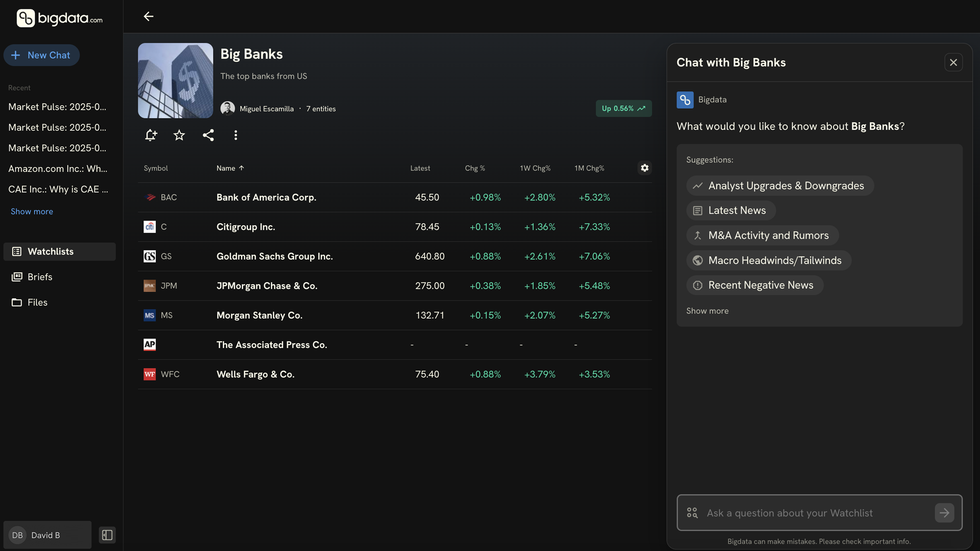Sort table by Name column
Viewport: 980px width, 551px height.
[230, 168]
